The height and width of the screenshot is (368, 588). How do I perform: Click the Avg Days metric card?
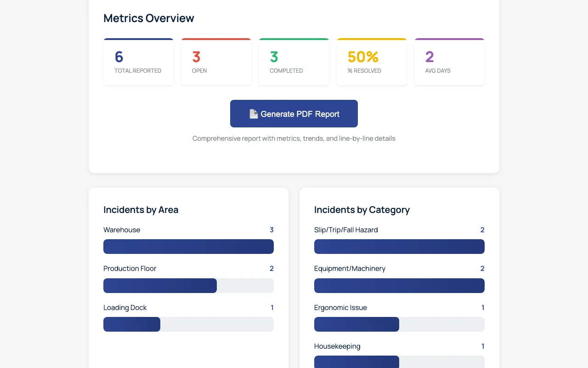(449, 62)
